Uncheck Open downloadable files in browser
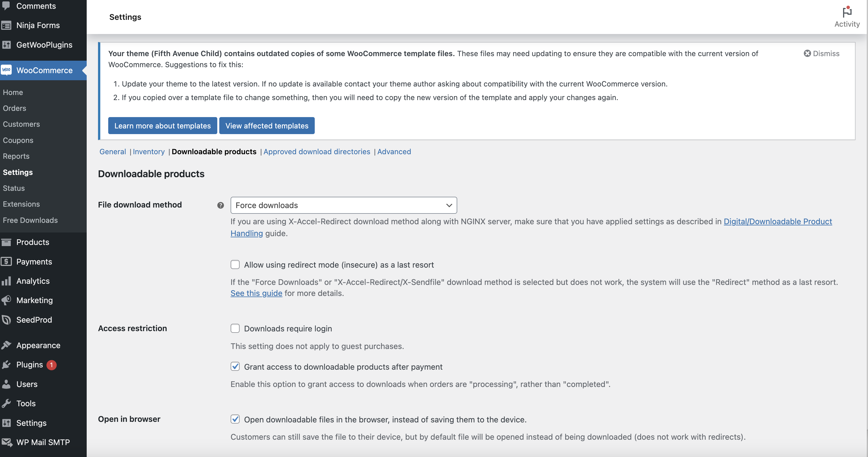The height and width of the screenshot is (457, 868). [x=235, y=419]
